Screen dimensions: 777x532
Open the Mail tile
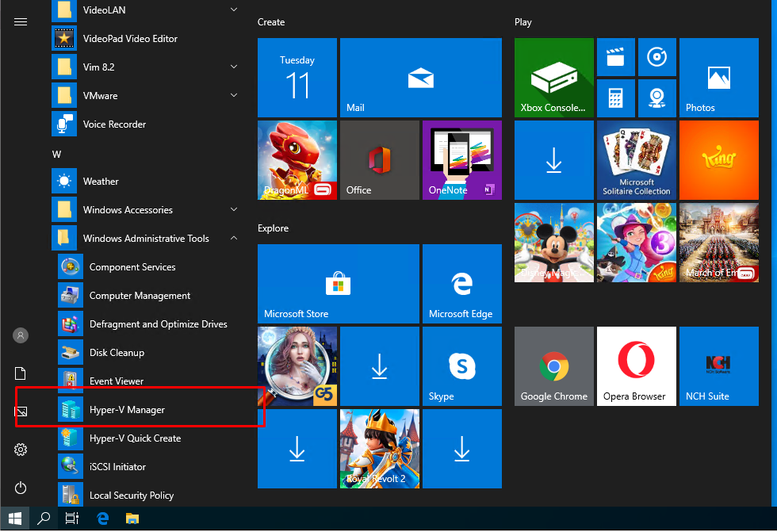coord(421,78)
